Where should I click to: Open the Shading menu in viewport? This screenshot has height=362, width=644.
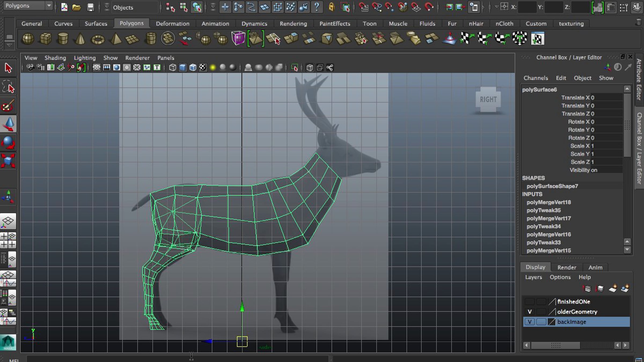pos(55,58)
